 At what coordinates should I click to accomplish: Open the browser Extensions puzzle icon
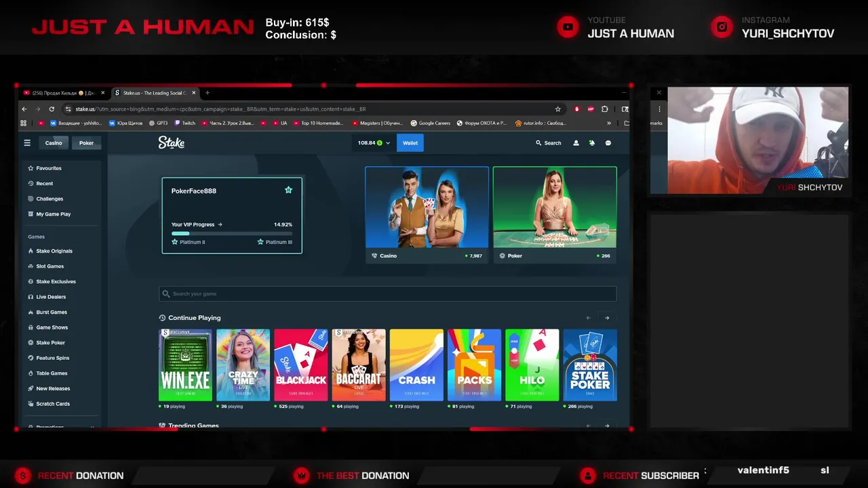pos(605,108)
